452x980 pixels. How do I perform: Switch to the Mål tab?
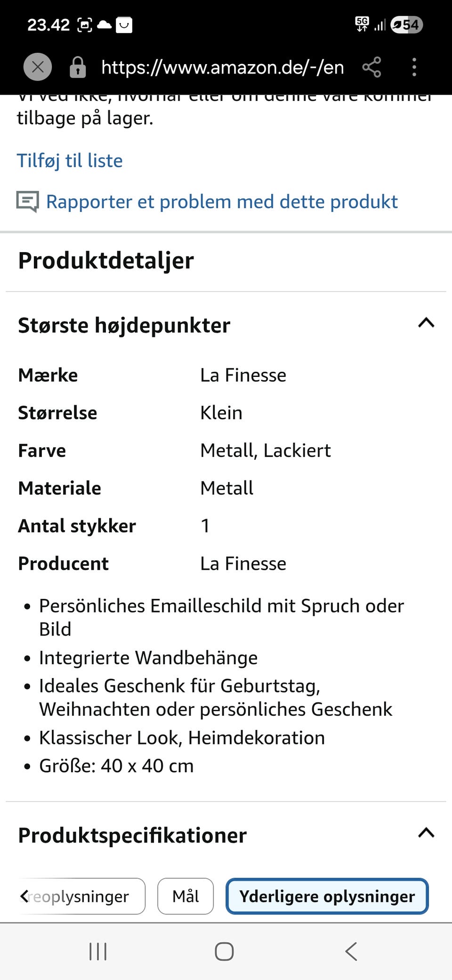click(186, 896)
